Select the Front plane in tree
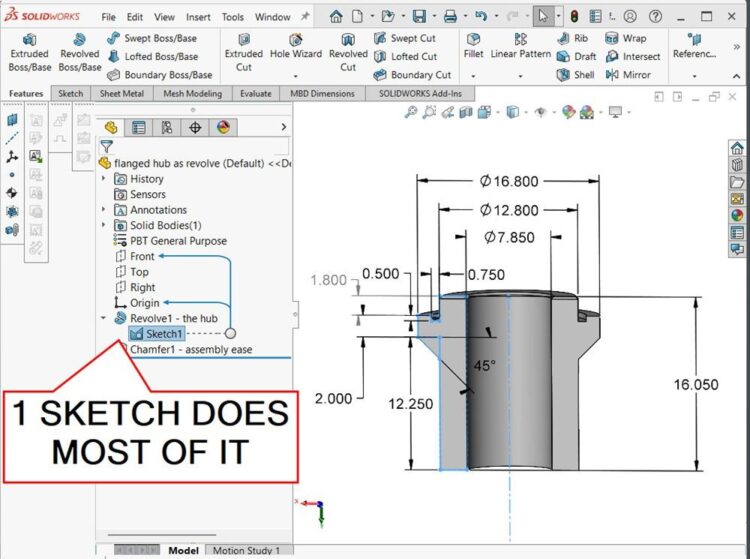 (x=135, y=256)
